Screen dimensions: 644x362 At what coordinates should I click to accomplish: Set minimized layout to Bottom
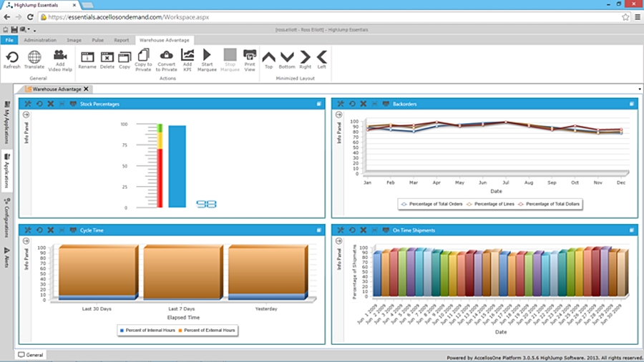coord(287,60)
